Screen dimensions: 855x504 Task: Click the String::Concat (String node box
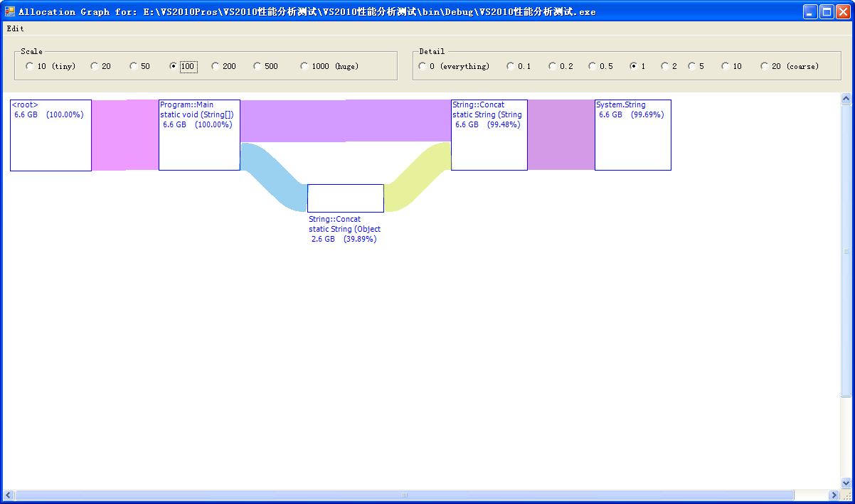click(x=489, y=135)
